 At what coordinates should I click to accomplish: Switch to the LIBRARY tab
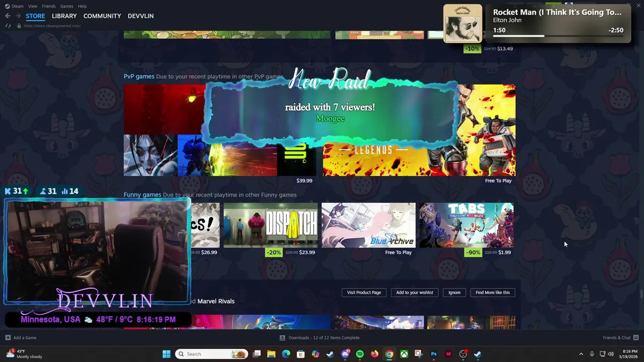click(64, 16)
